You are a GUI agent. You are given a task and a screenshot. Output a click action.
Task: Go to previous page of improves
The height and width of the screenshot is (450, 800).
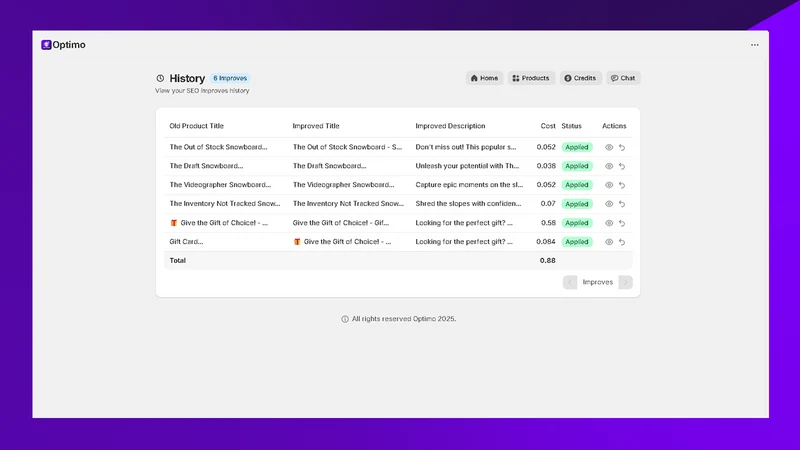570,282
